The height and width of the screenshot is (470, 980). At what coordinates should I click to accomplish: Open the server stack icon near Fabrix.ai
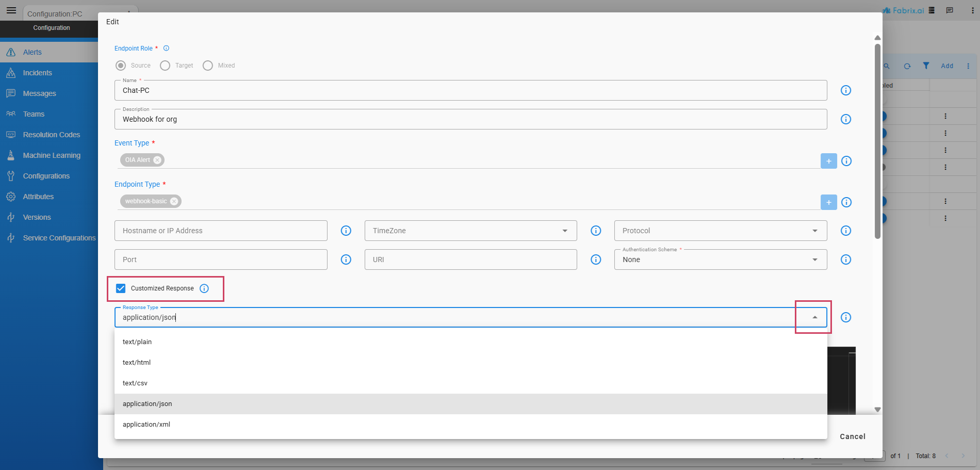tap(932, 10)
